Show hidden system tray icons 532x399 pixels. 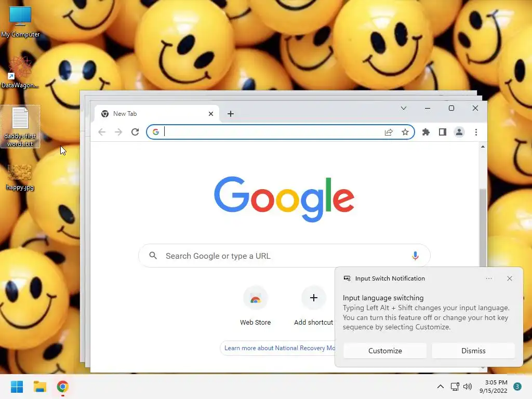(x=440, y=387)
